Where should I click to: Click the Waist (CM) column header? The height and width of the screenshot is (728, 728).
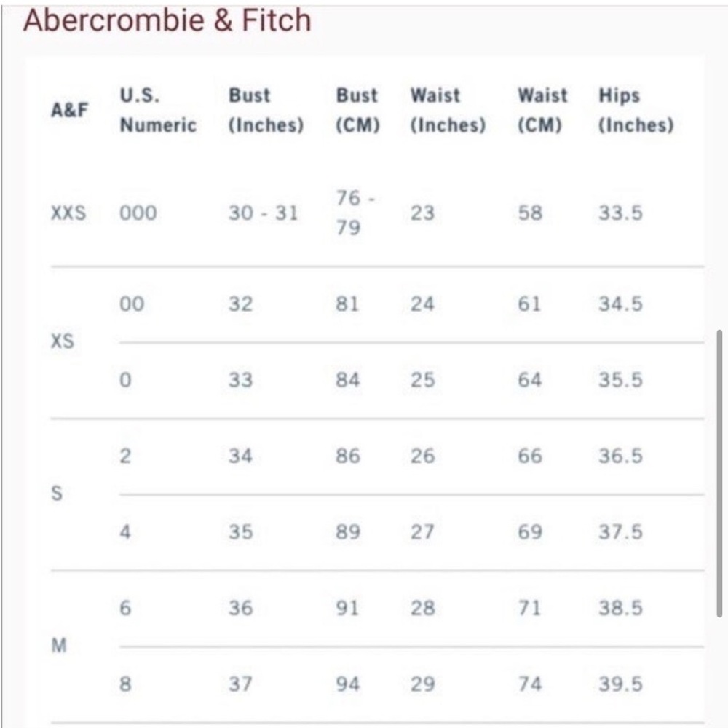(x=542, y=110)
